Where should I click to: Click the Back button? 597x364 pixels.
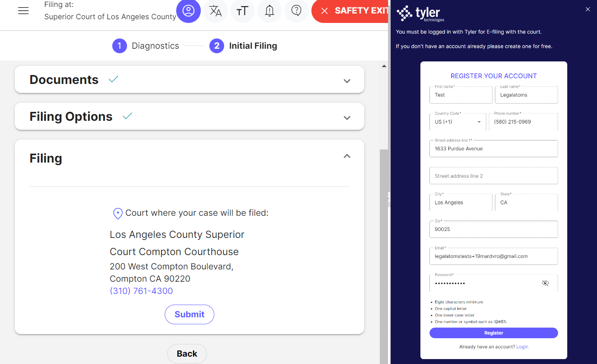click(x=187, y=354)
